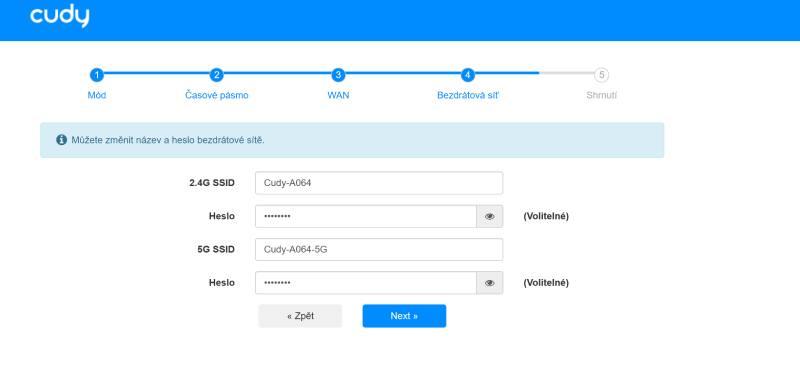800x389 pixels.
Task: Click the Next » button
Action: pos(404,316)
